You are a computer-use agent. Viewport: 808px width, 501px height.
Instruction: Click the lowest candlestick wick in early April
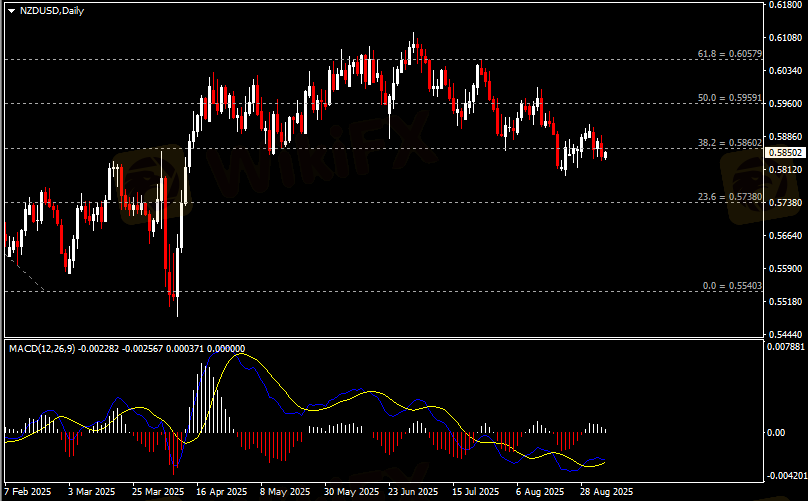(177, 312)
